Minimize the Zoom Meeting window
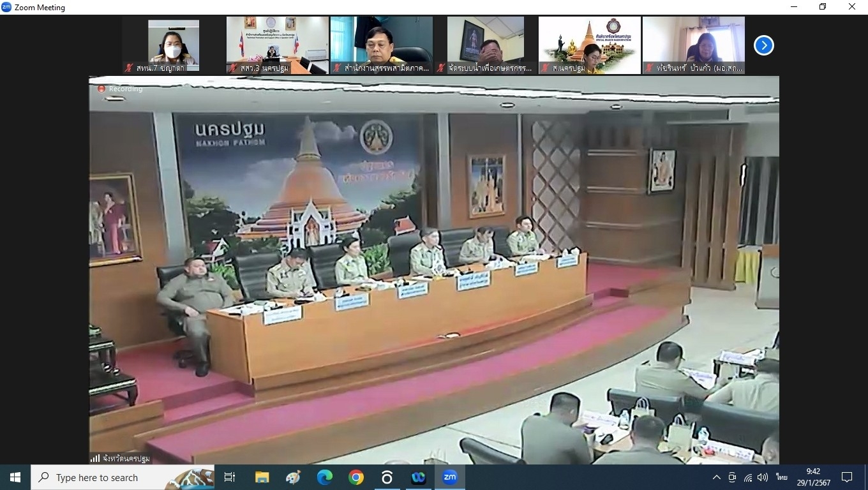 [793, 7]
